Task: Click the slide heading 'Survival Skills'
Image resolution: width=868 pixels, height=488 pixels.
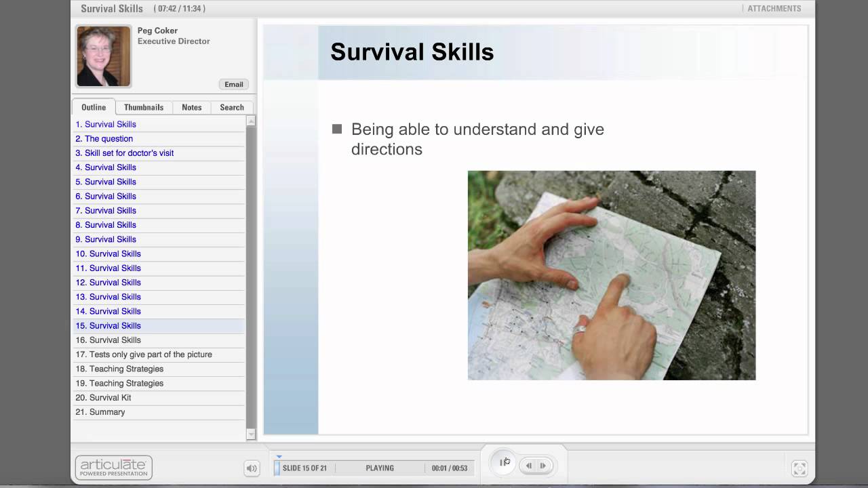Action: [x=412, y=53]
